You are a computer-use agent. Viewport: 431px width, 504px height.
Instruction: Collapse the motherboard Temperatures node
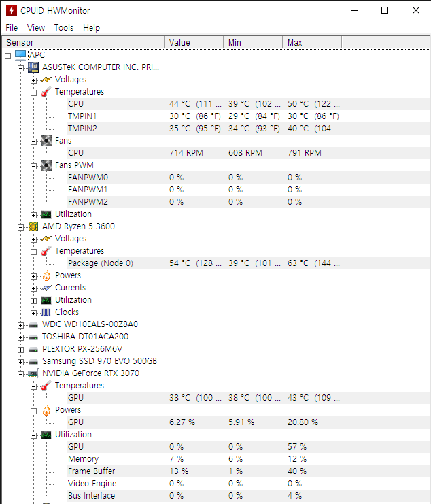[33, 93]
